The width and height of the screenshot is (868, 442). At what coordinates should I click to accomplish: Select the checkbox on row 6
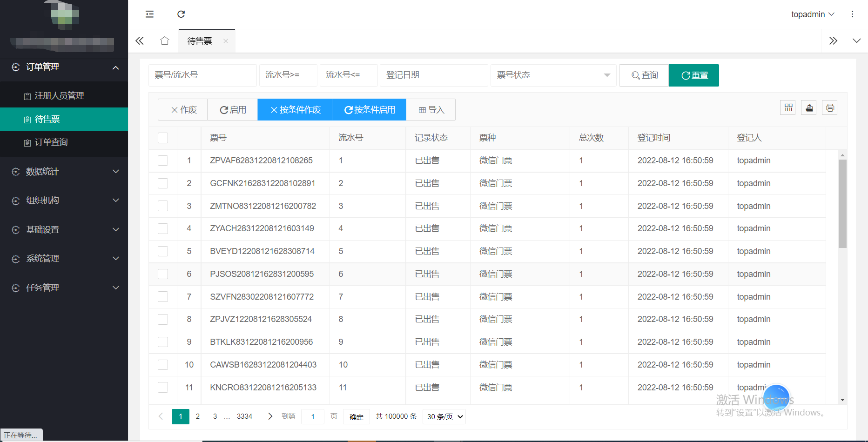(163, 274)
